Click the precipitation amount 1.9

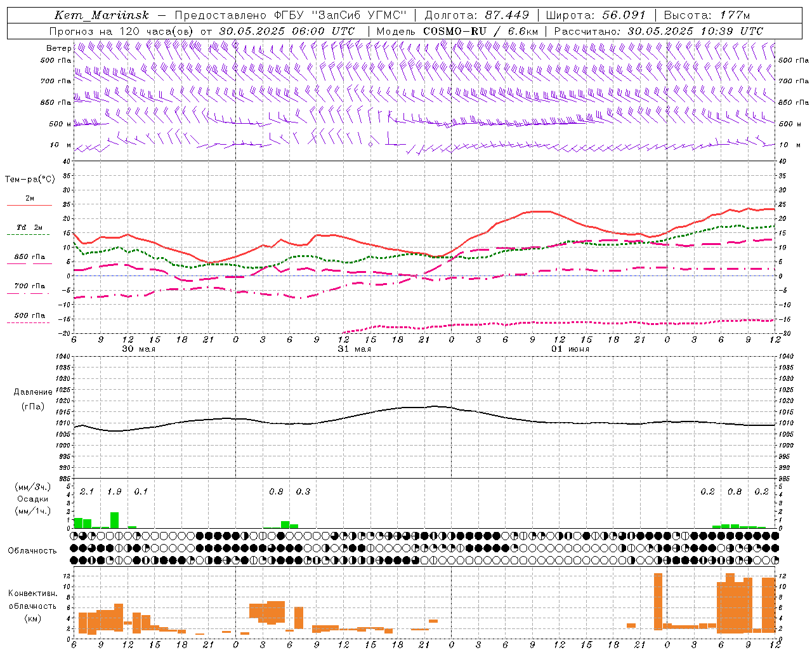point(114,491)
